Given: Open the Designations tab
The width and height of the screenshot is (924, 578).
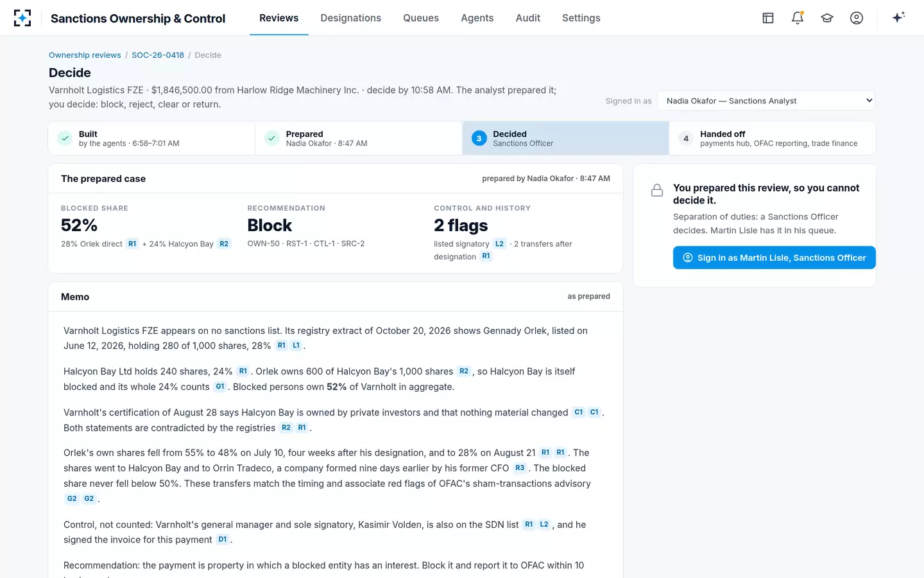Looking at the screenshot, I should tap(351, 18).
